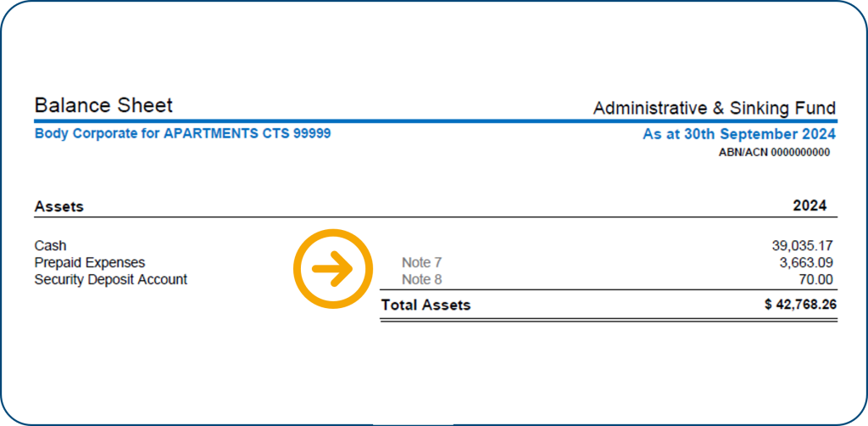Select the Security Deposit Account row label
This screenshot has width=868, height=426.
coord(111,279)
